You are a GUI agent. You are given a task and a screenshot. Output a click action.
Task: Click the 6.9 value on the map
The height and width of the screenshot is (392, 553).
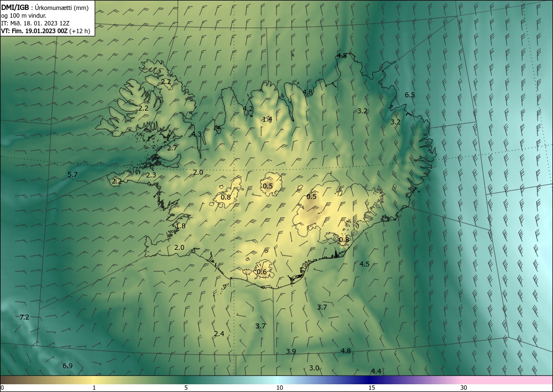click(67, 366)
